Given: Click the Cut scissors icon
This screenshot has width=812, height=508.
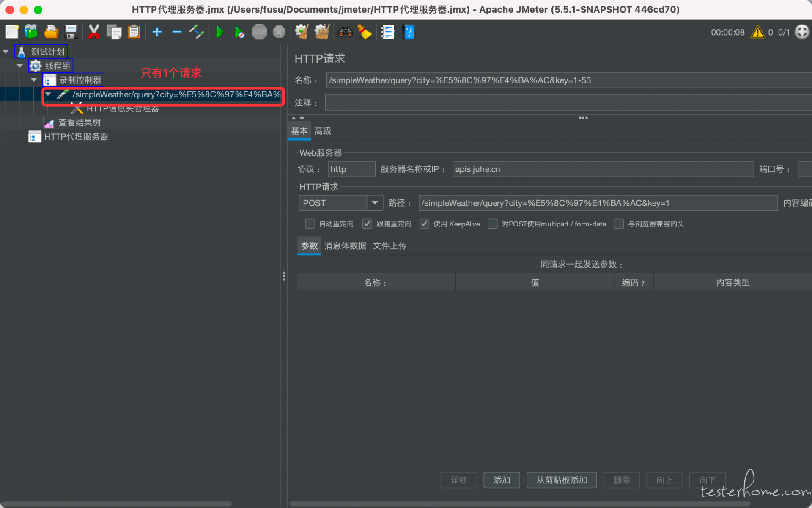Looking at the screenshot, I should coord(93,32).
